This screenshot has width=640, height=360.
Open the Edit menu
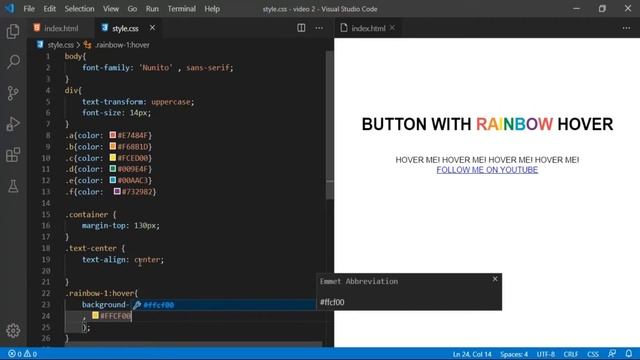[x=49, y=9]
